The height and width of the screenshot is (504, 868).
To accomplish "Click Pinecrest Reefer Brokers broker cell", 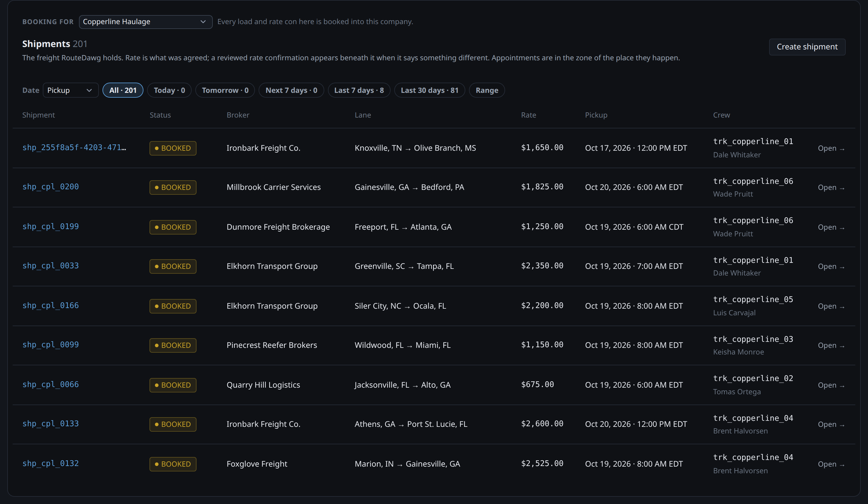I will click(x=272, y=345).
